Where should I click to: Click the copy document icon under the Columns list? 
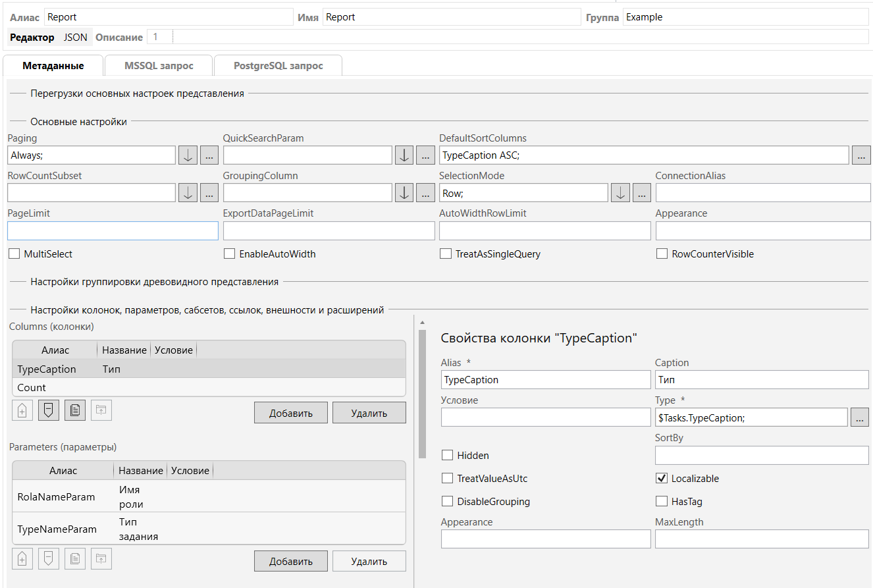(75, 410)
